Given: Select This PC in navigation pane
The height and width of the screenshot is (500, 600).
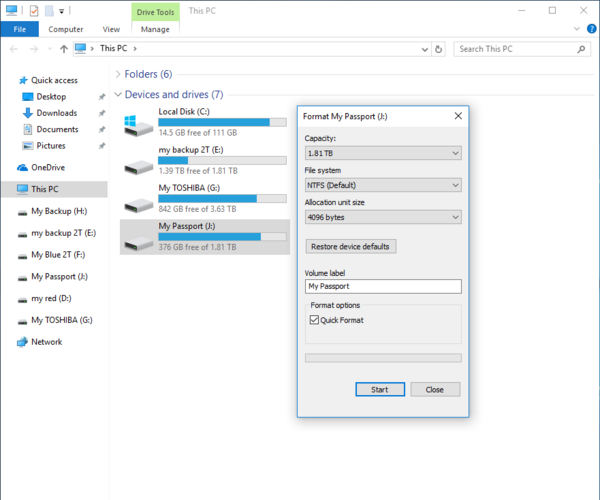Looking at the screenshot, I should click(55, 189).
